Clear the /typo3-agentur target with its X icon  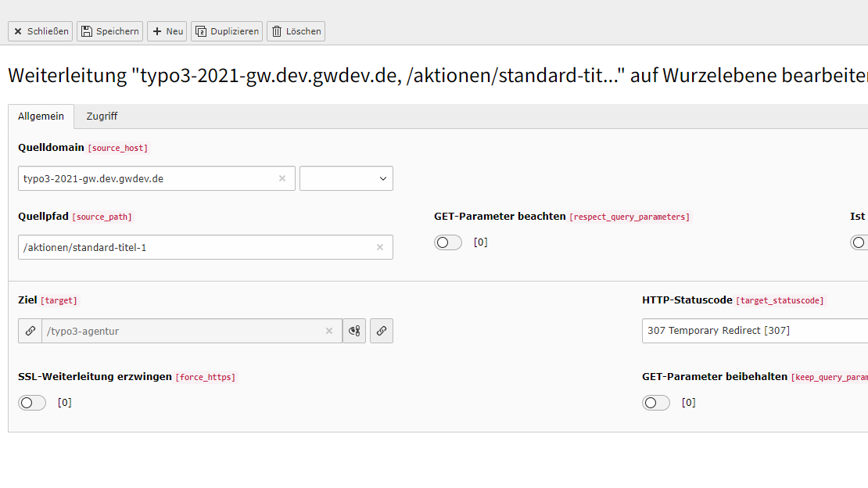(329, 330)
